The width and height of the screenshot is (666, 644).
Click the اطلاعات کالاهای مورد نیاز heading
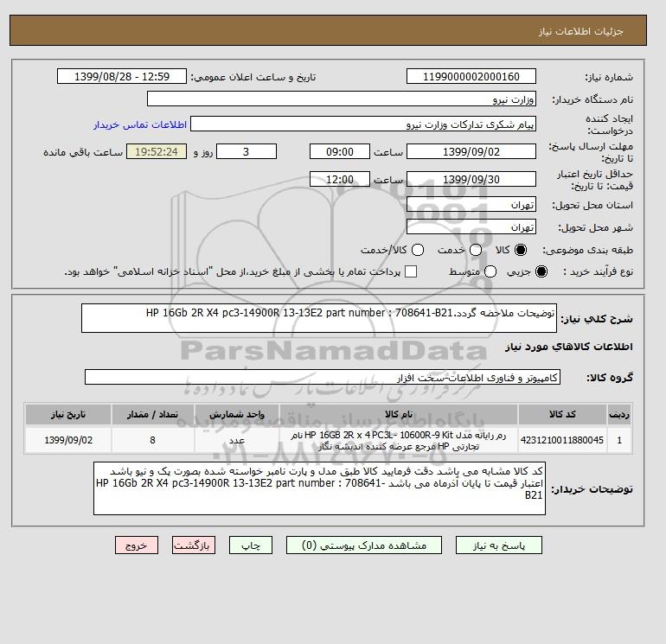pyautogui.click(x=569, y=347)
